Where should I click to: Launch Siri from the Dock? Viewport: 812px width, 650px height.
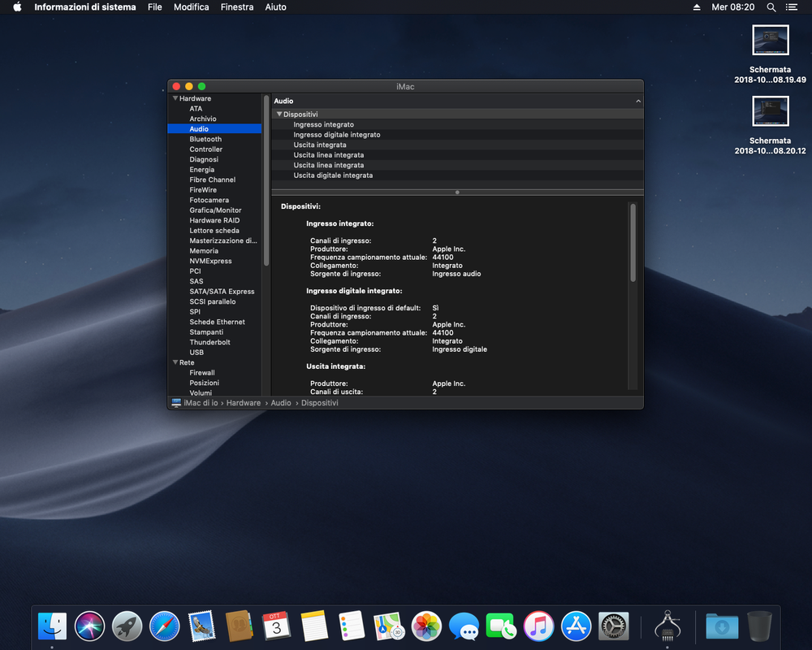pyautogui.click(x=89, y=626)
